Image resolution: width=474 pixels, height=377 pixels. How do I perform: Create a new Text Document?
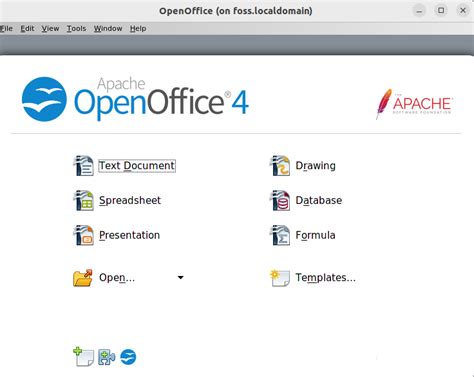pos(137,166)
